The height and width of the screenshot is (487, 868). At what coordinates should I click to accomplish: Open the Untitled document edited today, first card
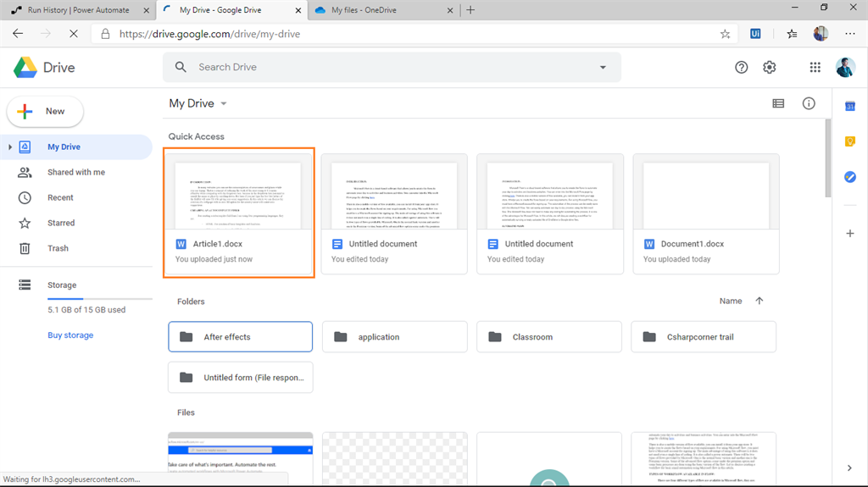394,214
